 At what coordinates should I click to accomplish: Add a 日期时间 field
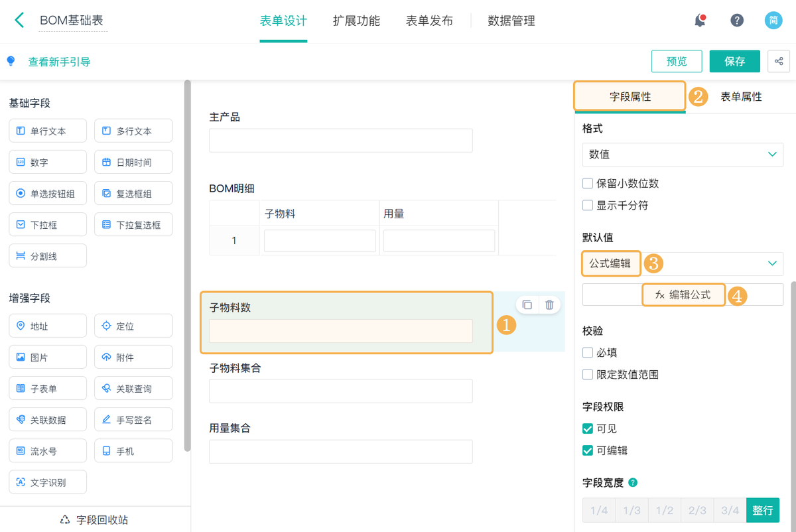coord(133,161)
